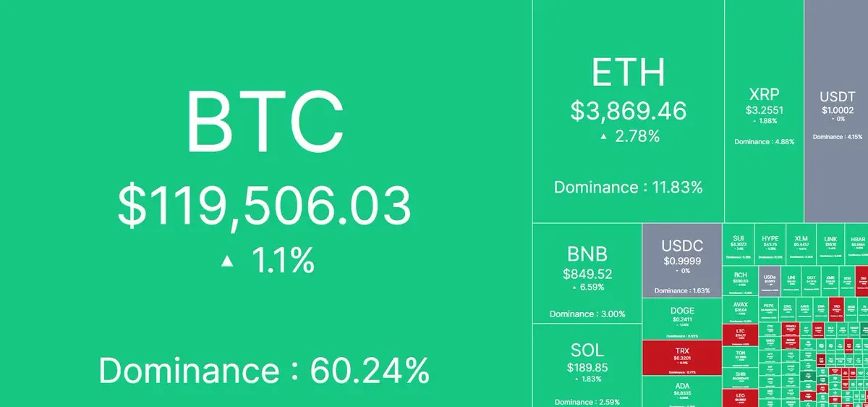Viewport: 868px width, 407px height.
Task: Click the gray USDC tile
Action: pos(682,260)
